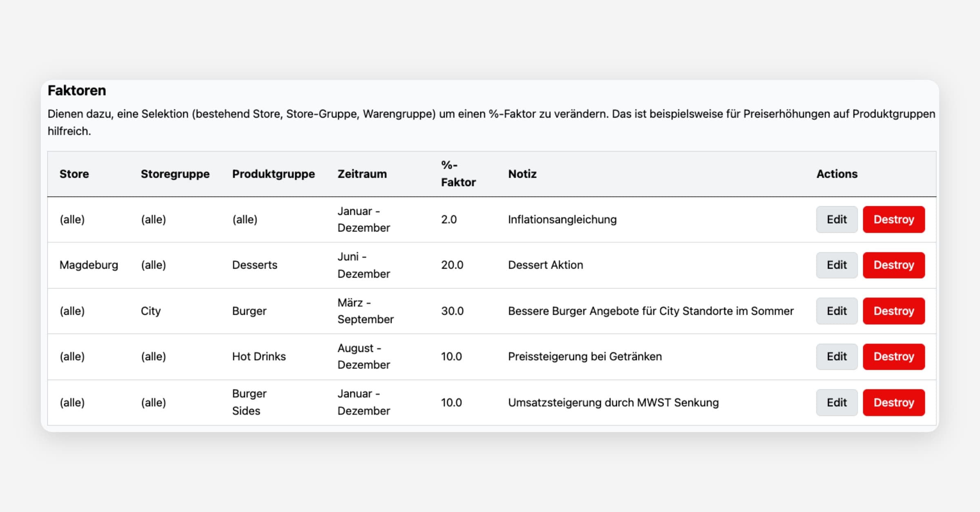Click the Produktgruppe column header
Viewport: 980px width, 512px height.
coord(274,174)
